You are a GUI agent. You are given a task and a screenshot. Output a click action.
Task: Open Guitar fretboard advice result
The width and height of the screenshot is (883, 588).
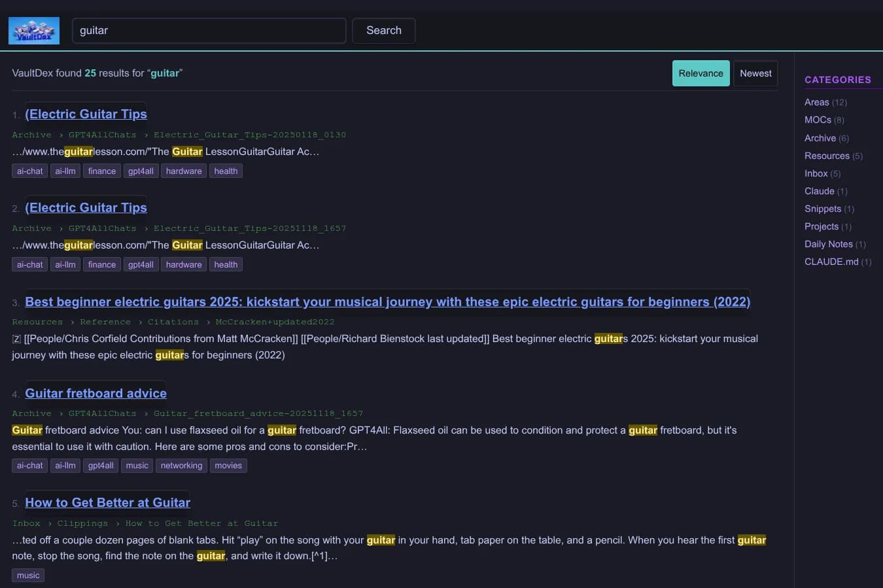[x=95, y=393]
